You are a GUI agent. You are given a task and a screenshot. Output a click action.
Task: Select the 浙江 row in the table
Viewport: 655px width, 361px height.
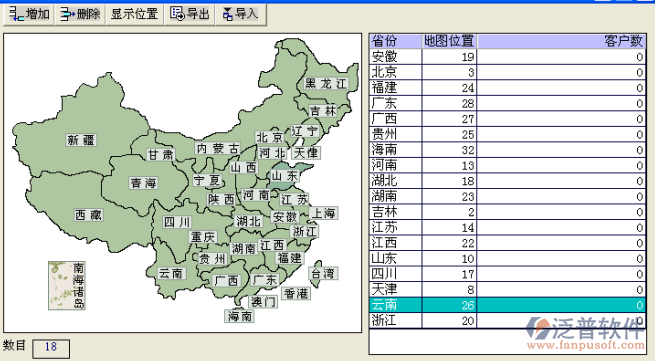[508, 320]
